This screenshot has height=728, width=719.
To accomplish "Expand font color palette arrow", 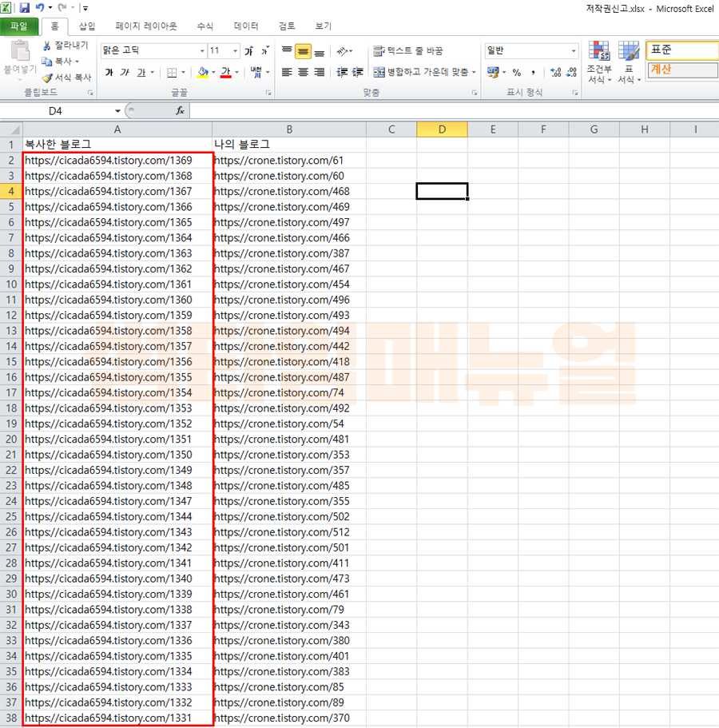I will tap(236, 73).
